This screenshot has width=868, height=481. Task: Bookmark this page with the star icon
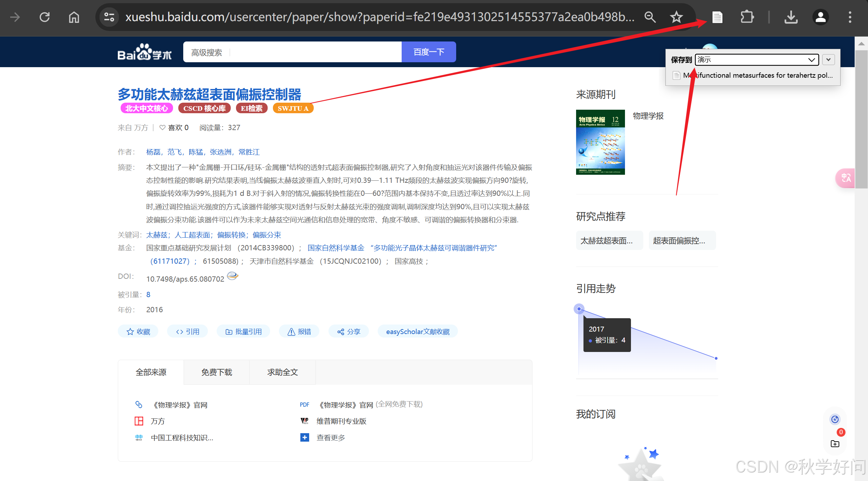(676, 17)
